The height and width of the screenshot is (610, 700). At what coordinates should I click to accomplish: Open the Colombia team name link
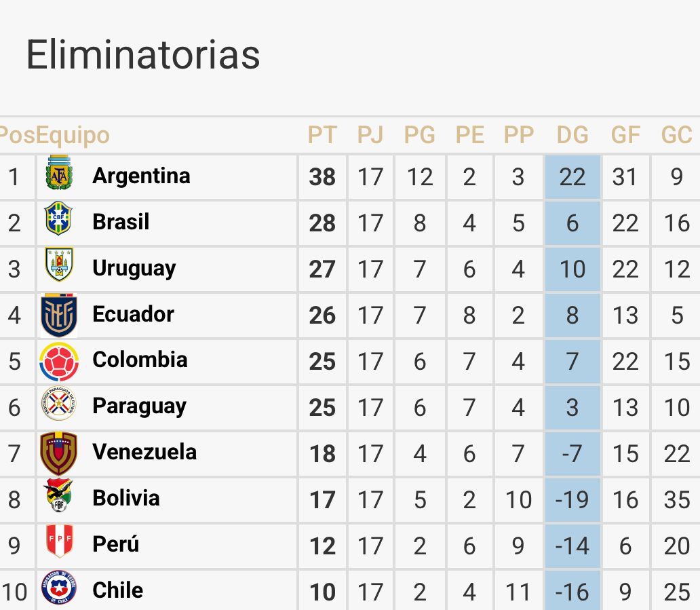click(x=140, y=360)
